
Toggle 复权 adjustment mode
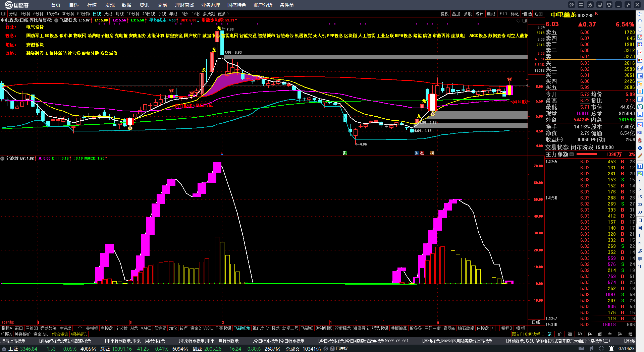pos(444,14)
